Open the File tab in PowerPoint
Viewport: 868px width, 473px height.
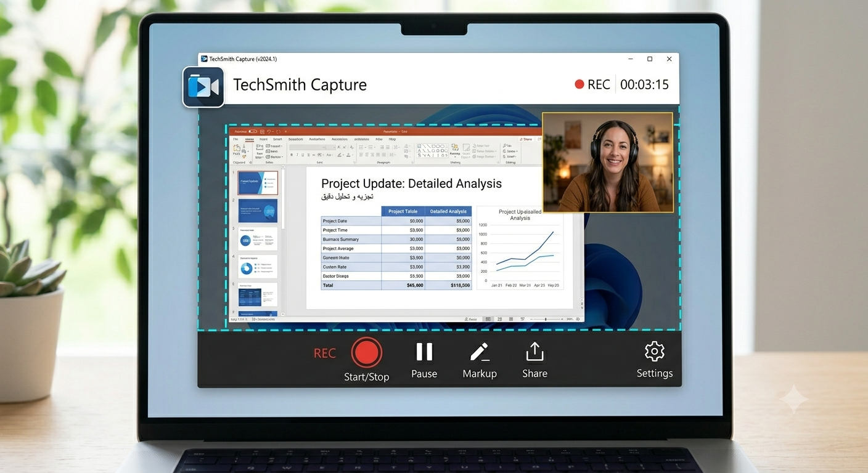pyautogui.click(x=235, y=139)
